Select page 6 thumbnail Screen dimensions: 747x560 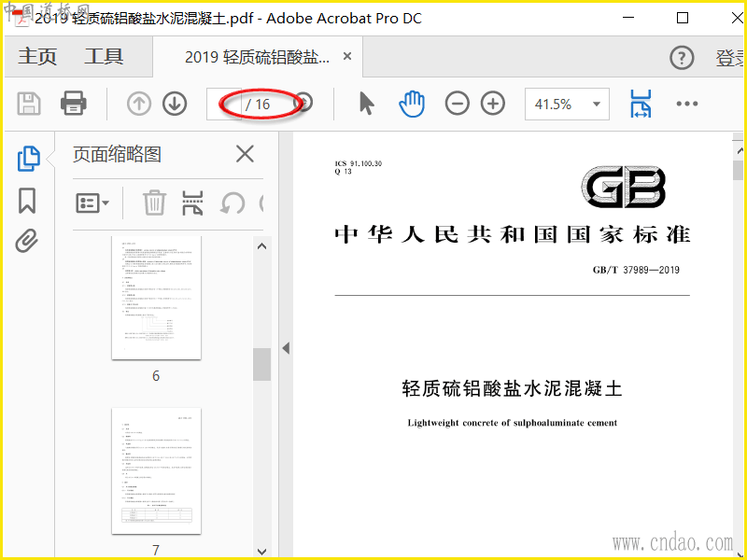click(x=156, y=298)
